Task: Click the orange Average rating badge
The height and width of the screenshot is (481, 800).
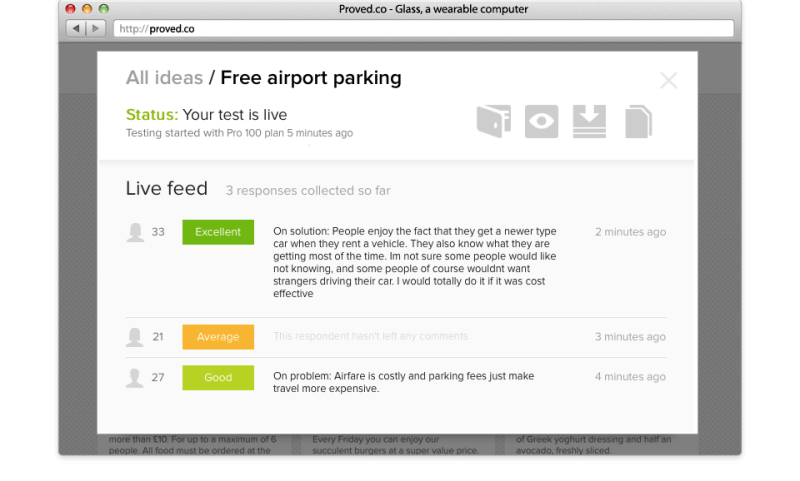Action: tap(218, 337)
